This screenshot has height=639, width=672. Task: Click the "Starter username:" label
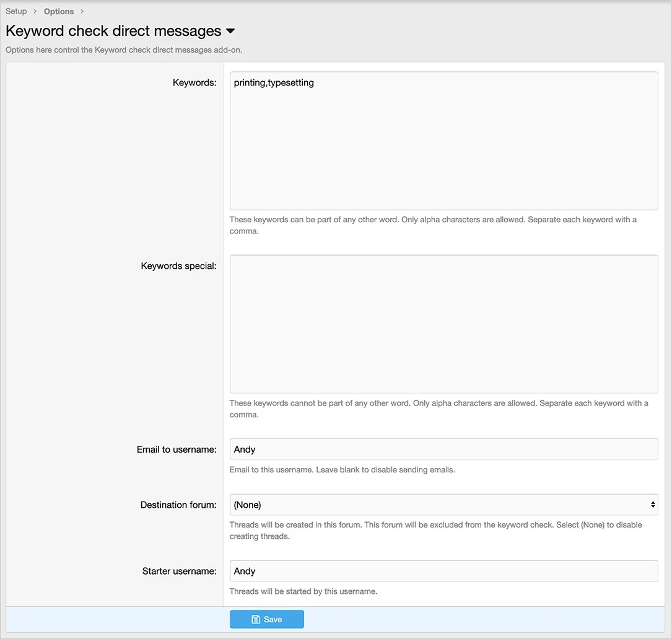(179, 571)
